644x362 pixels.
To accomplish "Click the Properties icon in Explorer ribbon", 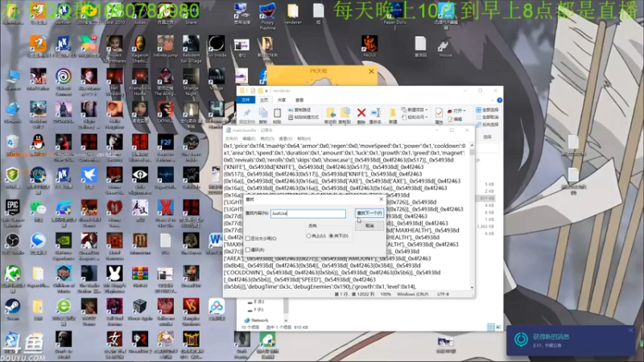I will pos(440,113).
